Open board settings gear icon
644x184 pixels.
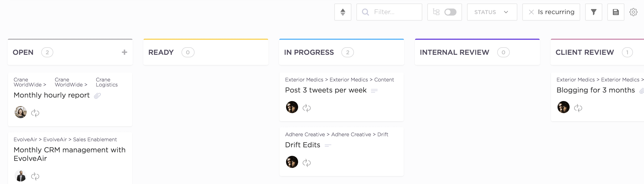click(x=633, y=12)
